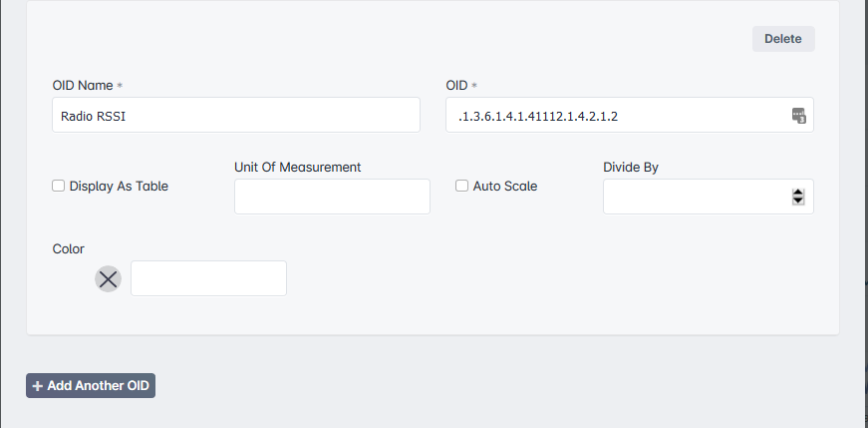
Task: Click the Display As Table label text
Action: 119,187
